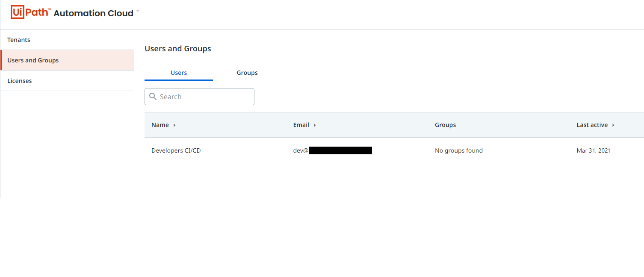Click the Email column header

(x=301, y=125)
